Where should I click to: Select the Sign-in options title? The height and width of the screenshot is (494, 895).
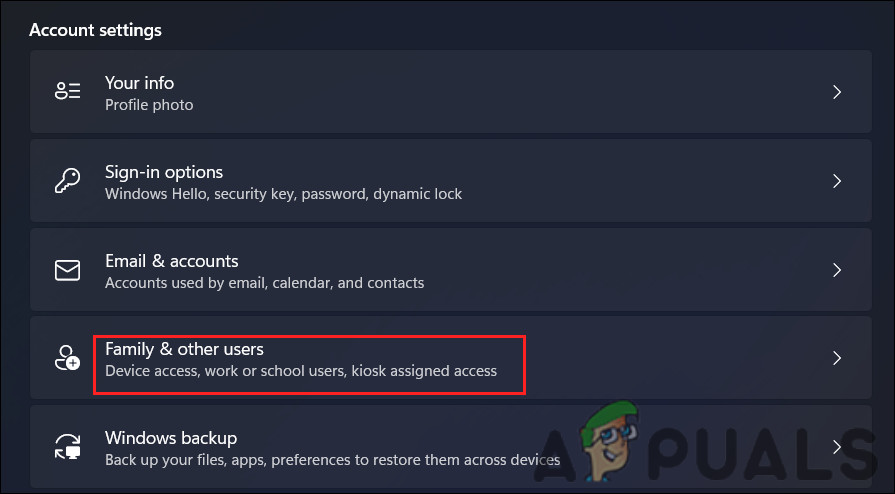pos(164,172)
